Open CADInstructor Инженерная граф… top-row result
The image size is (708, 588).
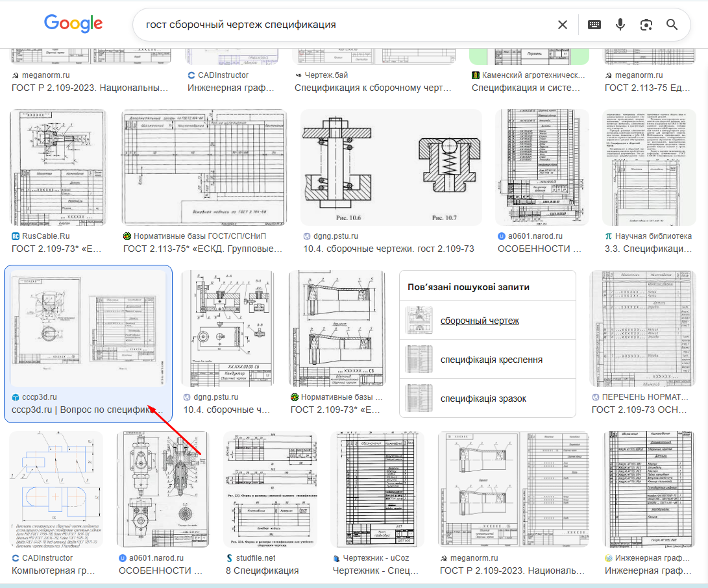coord(231,88)
